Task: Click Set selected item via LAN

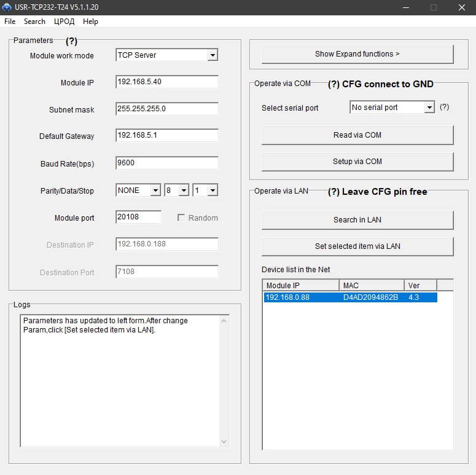Action: point(357,246)
